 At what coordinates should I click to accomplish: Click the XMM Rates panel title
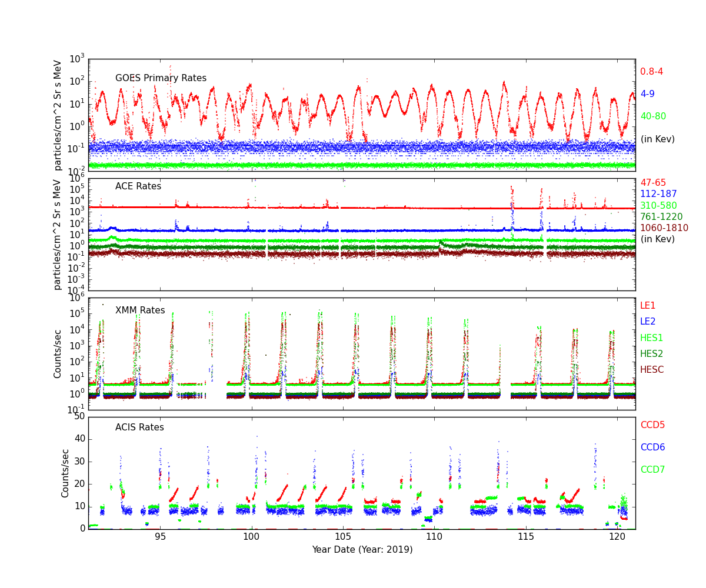[140, 310]
